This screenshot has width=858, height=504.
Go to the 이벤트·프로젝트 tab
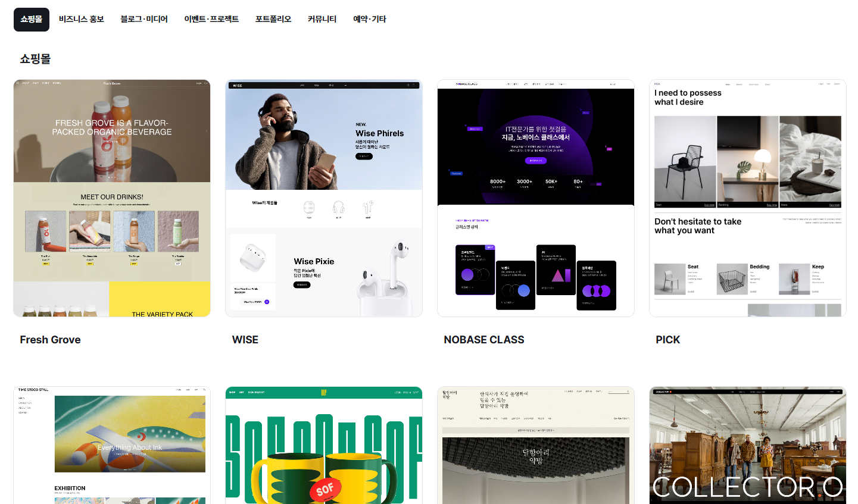(211, 19)
